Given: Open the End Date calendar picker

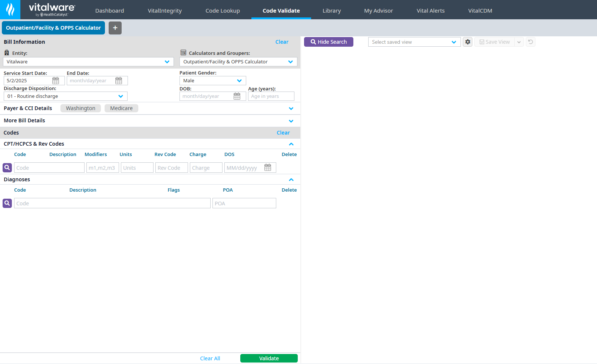Looking at the screenshot, I should (119, 81).
